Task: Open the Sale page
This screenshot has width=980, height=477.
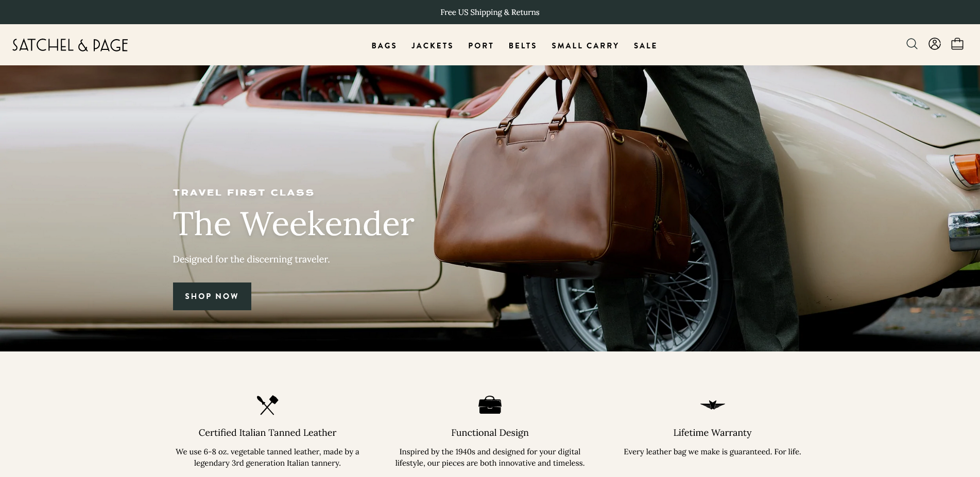Action: click(645, 46)
